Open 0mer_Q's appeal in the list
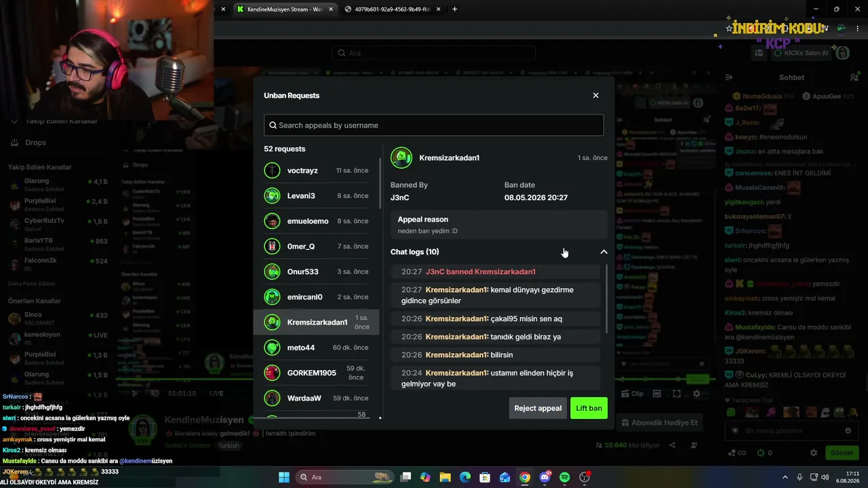Screen dimensions: 868x488 click(x=316, y=246)
